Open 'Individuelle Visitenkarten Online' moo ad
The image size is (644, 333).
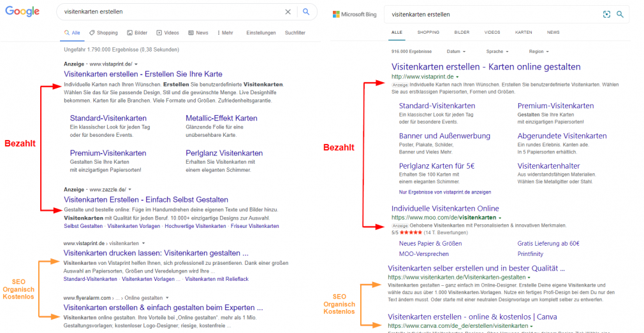pos(445,208)
